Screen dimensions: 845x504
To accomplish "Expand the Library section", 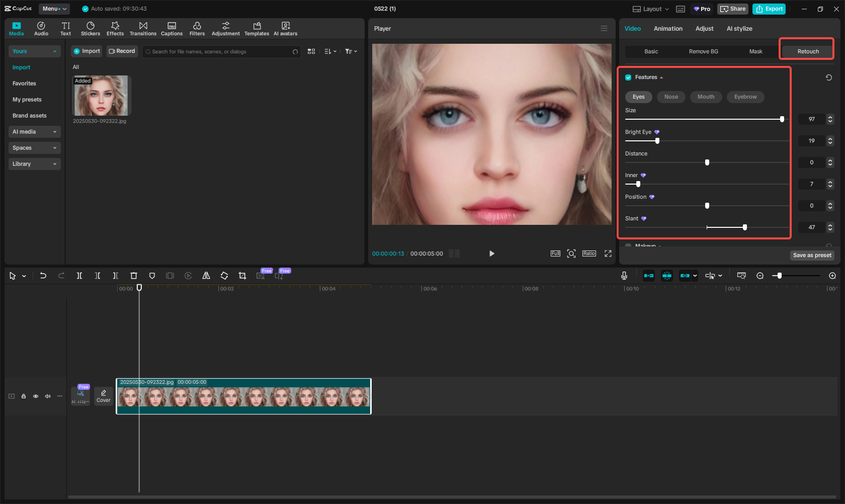I will click(x=34, y=164).
